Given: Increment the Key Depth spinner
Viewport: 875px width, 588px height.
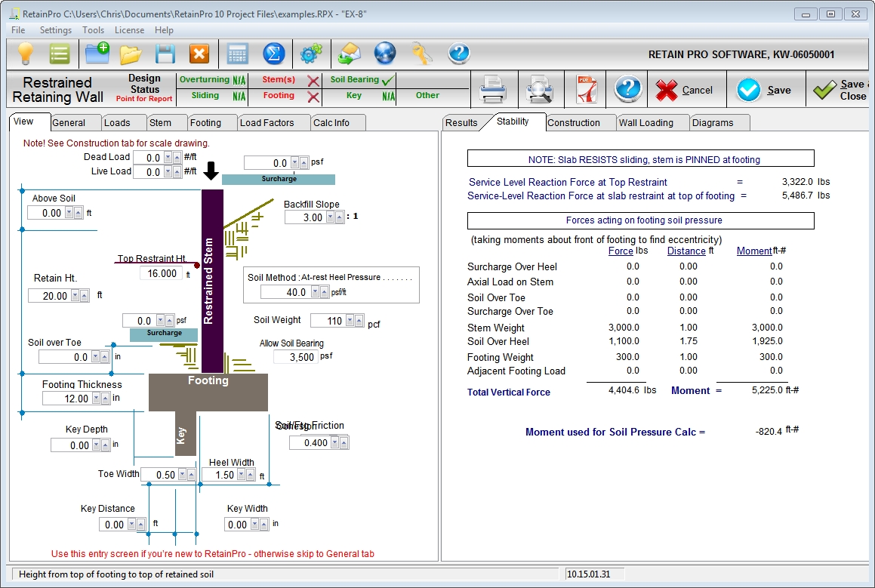Looking at the screenshot, I should click(x=106, y=445).
